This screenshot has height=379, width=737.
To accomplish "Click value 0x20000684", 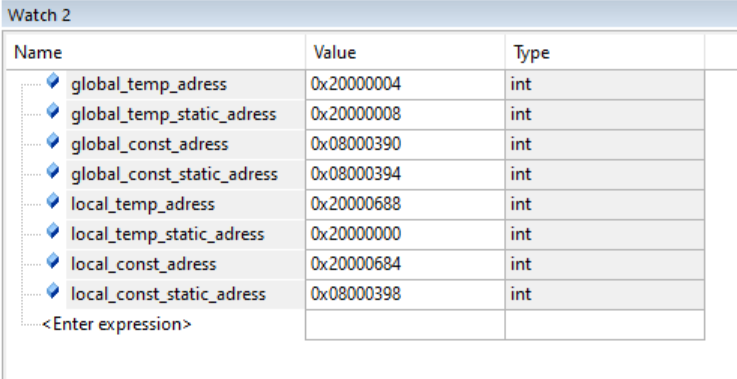I will [356, 265].
